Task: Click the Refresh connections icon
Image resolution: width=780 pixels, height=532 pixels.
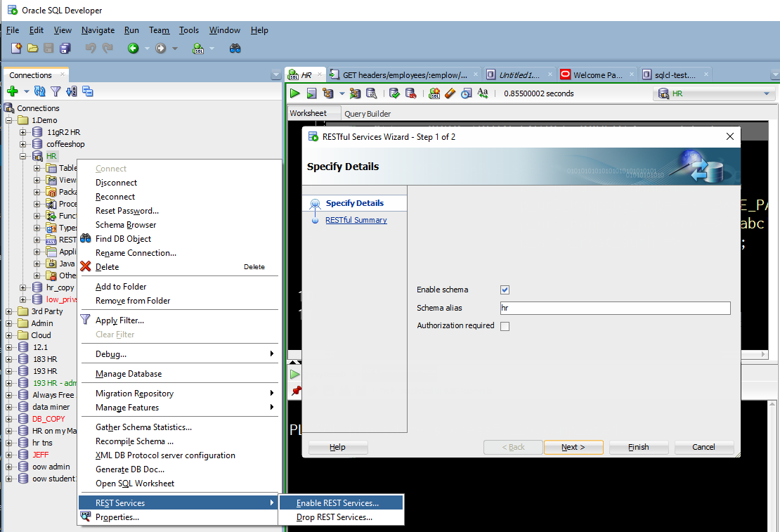Action: tap(40, 91)
